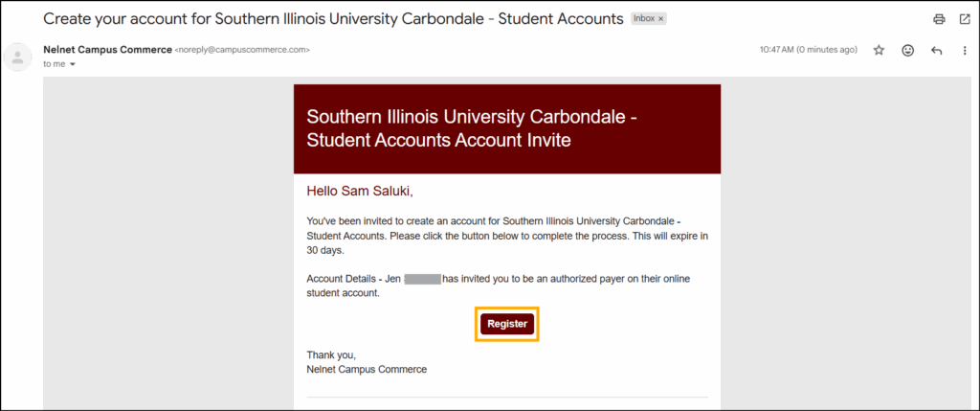The width and height of the screenshot is (980, 411).
Task: Click the "You've been invited" body paragraph
Action: pyautogui.click(x=507, y=234)
